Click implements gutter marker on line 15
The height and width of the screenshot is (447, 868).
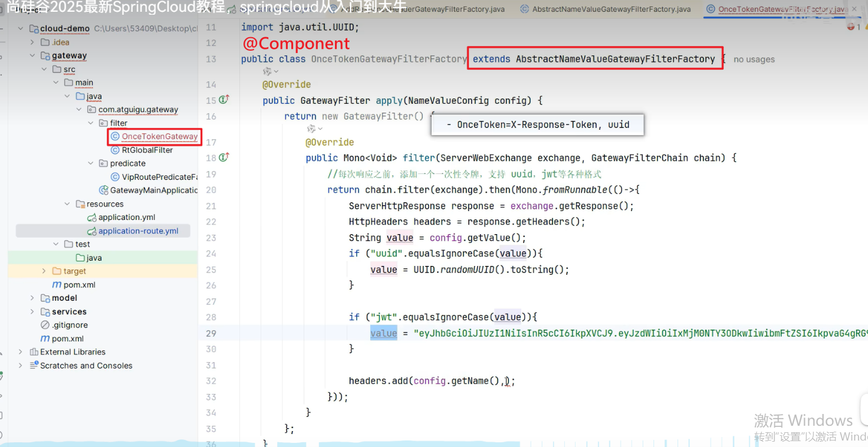[x=224, y=100]
